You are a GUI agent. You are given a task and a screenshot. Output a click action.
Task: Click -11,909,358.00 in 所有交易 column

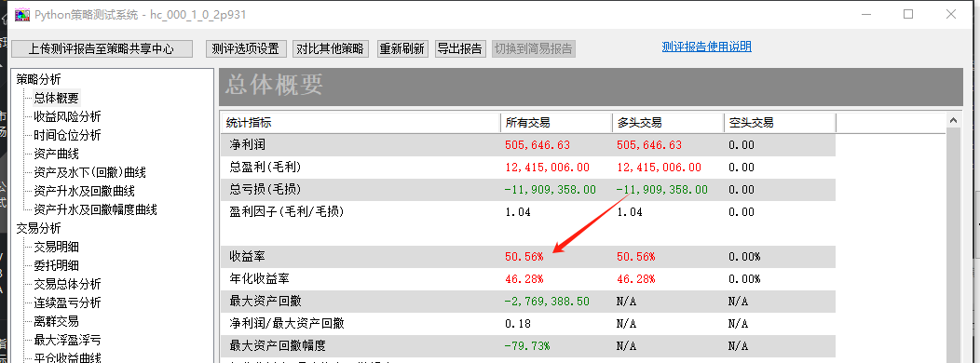(550, 189)
